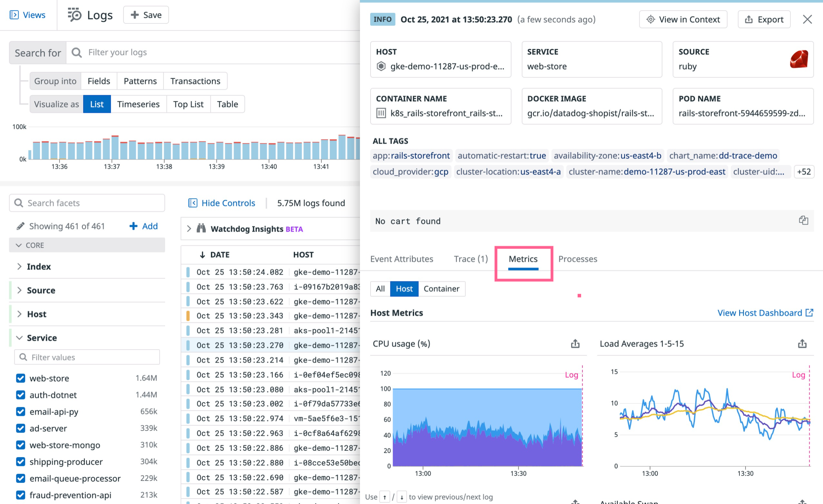Uncheck the web-store service filter
The height and width of the screenshot is (504, 823).
[20, 378]
